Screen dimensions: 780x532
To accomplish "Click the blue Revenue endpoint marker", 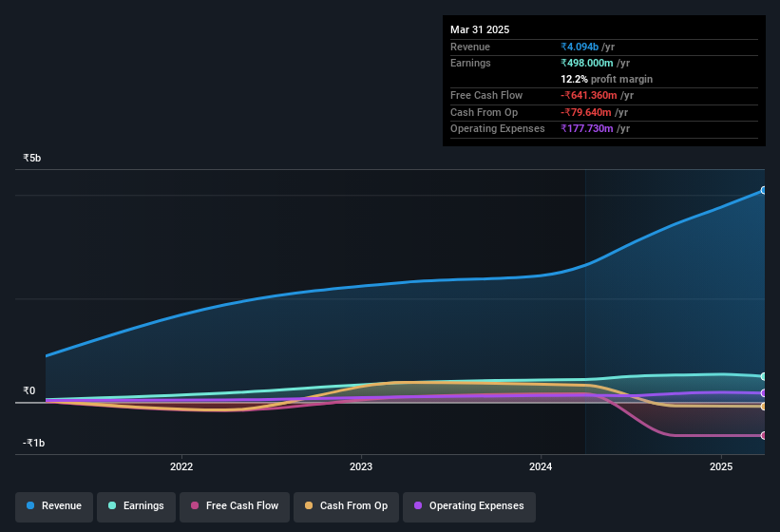I will (764, 190).
